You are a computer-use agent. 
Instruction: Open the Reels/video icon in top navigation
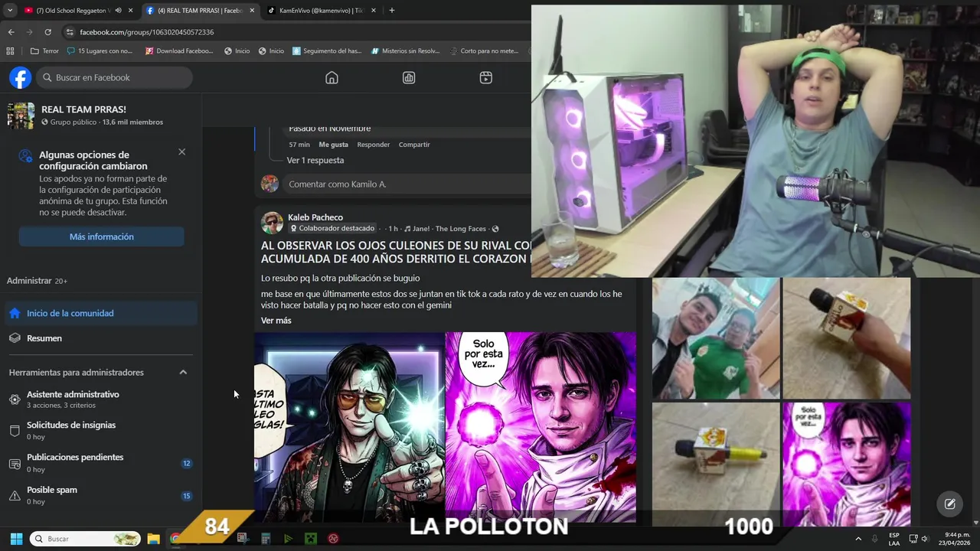tap(485, 77)
